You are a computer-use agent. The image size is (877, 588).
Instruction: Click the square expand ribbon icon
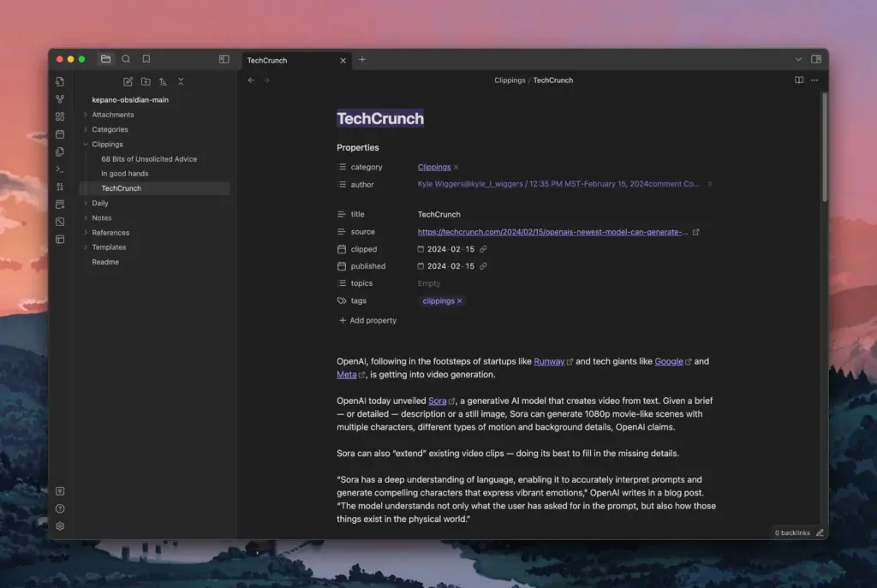60,222
